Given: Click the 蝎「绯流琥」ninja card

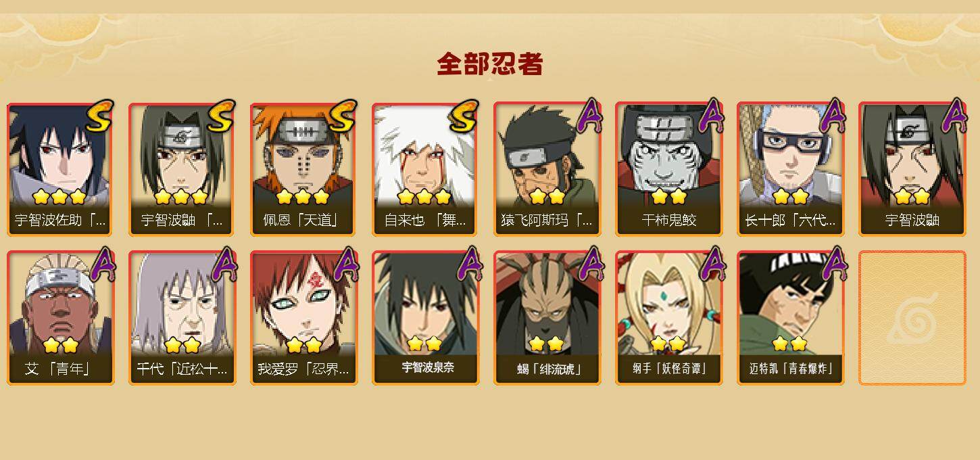Looking at the screenshot, I should pos(547,318).
